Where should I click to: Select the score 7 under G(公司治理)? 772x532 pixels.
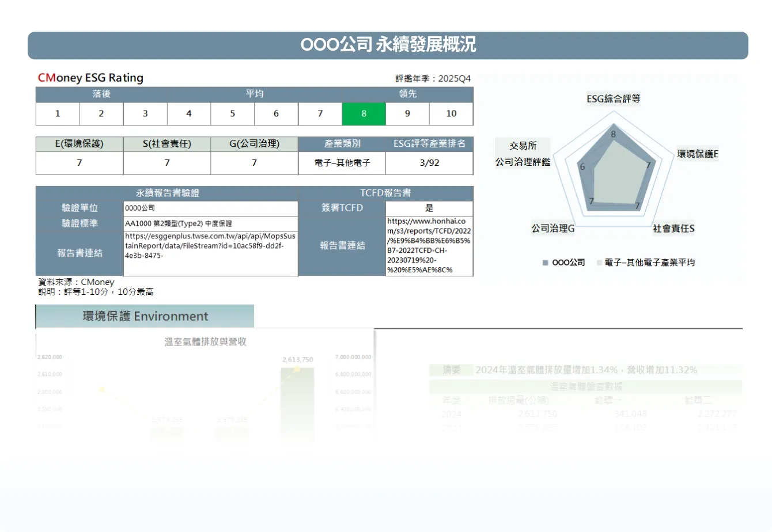(x=254, y=163)
